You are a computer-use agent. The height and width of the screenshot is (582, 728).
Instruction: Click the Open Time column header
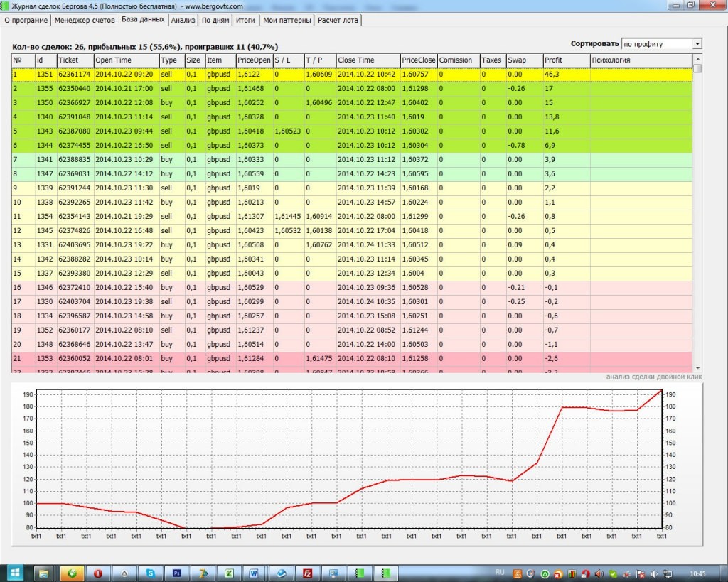click(125, 60)
